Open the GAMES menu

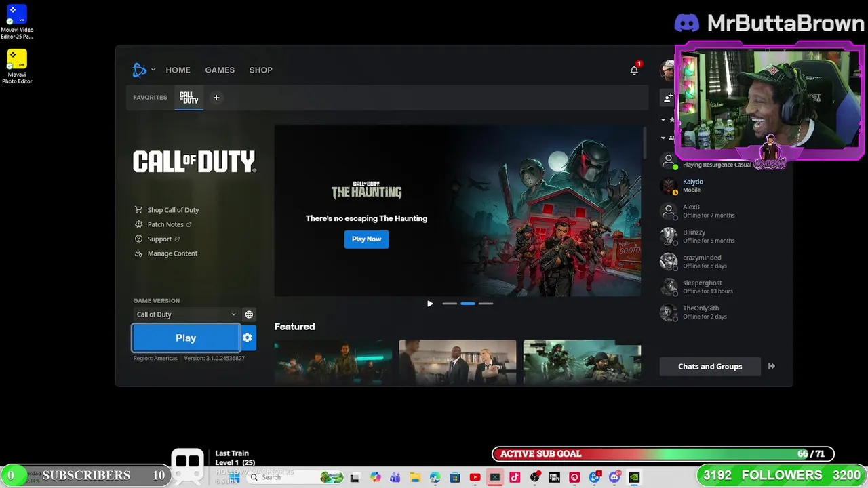[x=220, y=70]
